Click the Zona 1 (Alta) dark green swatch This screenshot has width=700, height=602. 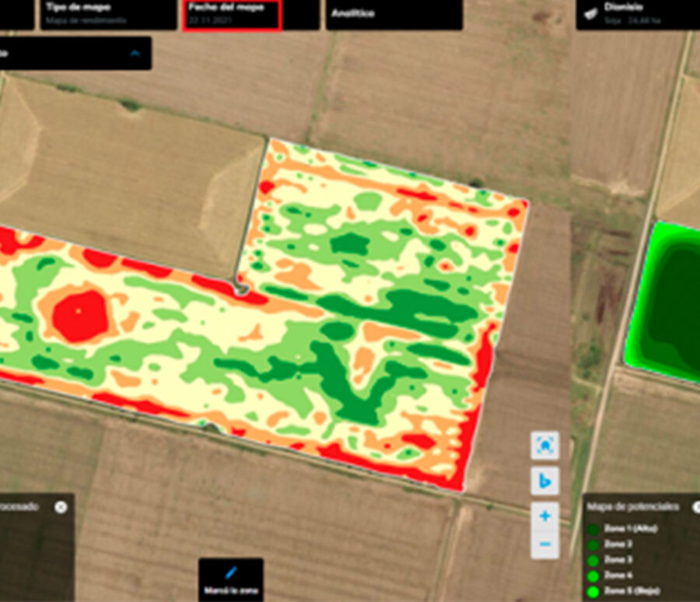tap(593, 529)
